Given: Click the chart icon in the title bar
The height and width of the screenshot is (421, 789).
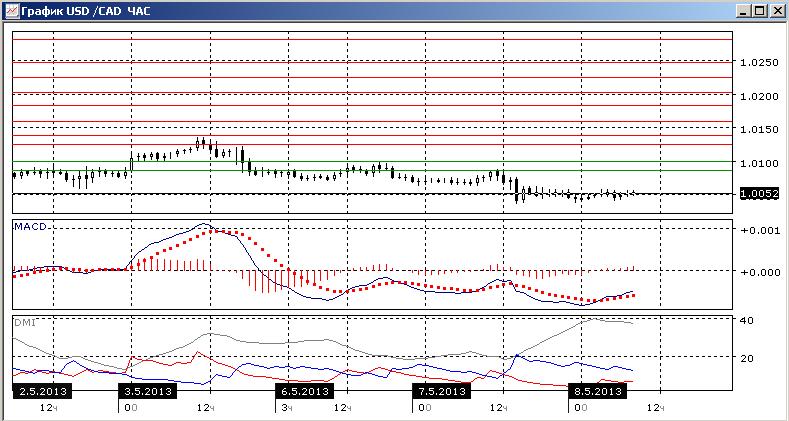Looking at the screenshot, I should [x=10, y=10].
